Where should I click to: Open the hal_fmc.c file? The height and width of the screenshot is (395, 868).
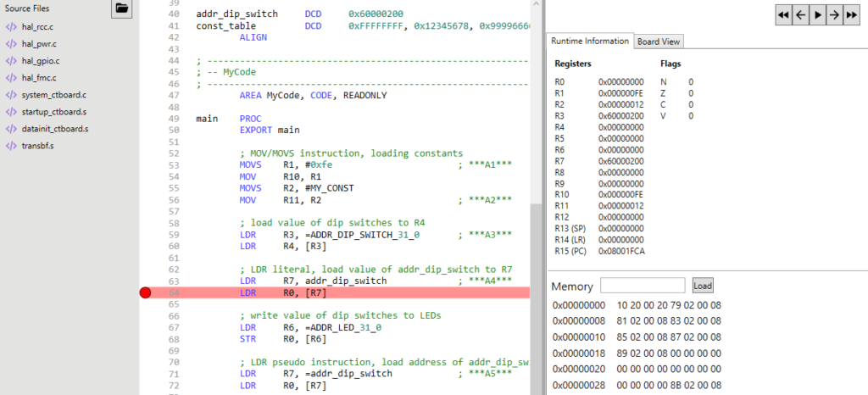point(39,78)
